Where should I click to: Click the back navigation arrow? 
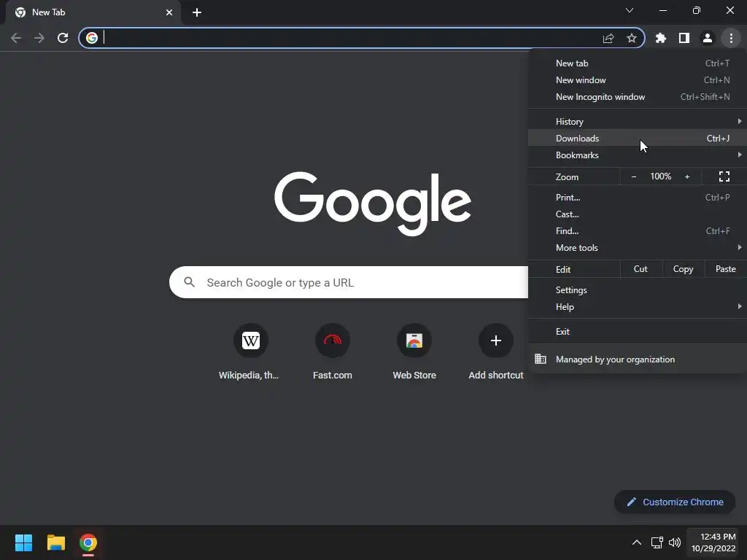tap(16, 38)
